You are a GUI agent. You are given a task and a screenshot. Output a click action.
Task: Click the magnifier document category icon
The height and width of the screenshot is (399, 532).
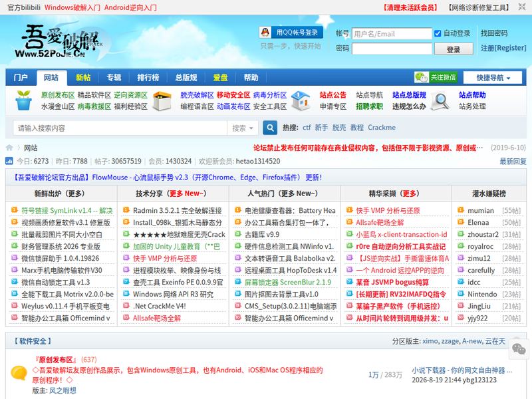[x=440, y=101]
